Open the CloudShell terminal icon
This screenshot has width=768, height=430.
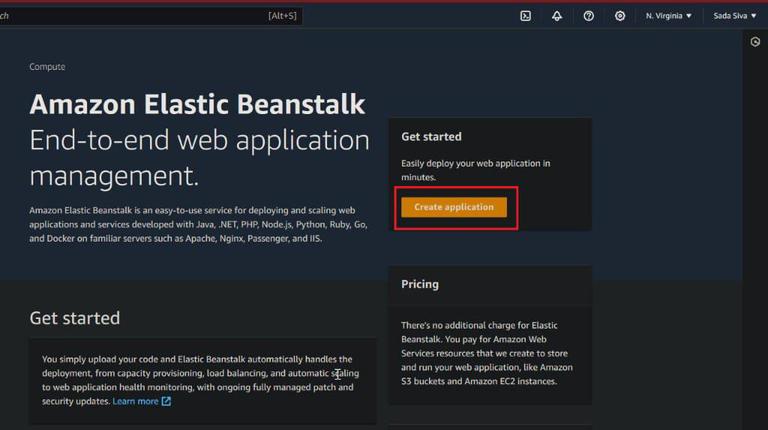point(526,16)
